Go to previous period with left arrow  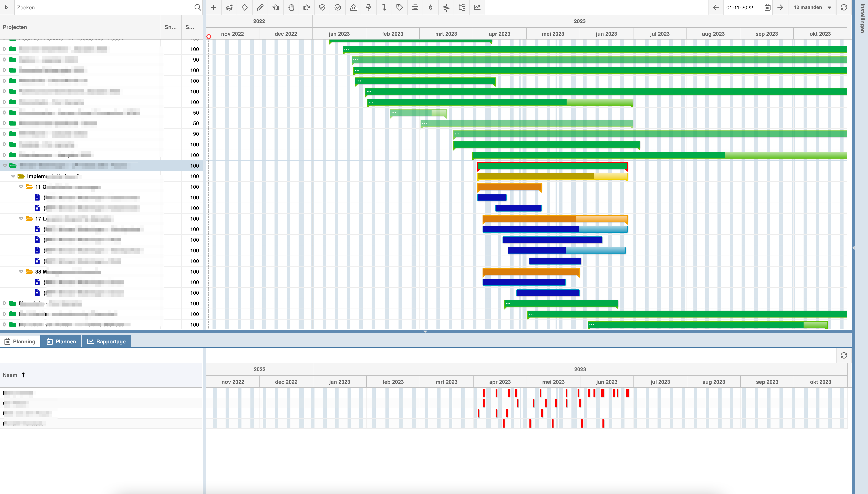click(716, 8)
